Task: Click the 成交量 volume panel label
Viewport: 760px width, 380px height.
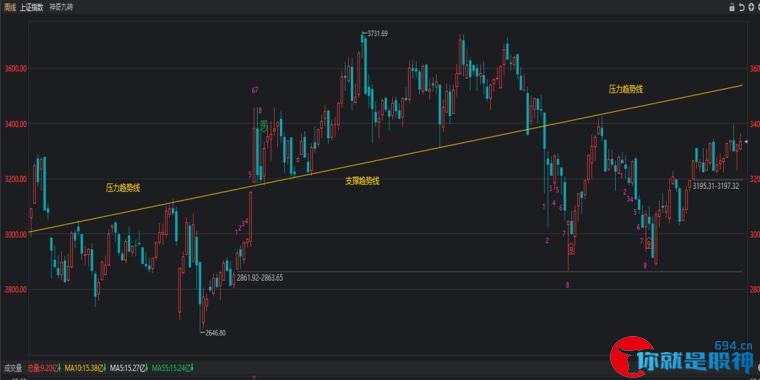Action: (x=13, y=368)
